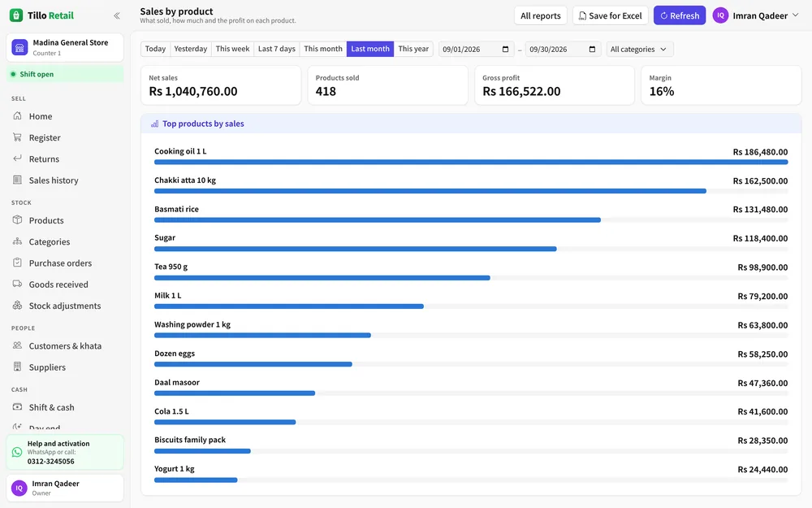Select the Yesterday date range

coord(191,49)
